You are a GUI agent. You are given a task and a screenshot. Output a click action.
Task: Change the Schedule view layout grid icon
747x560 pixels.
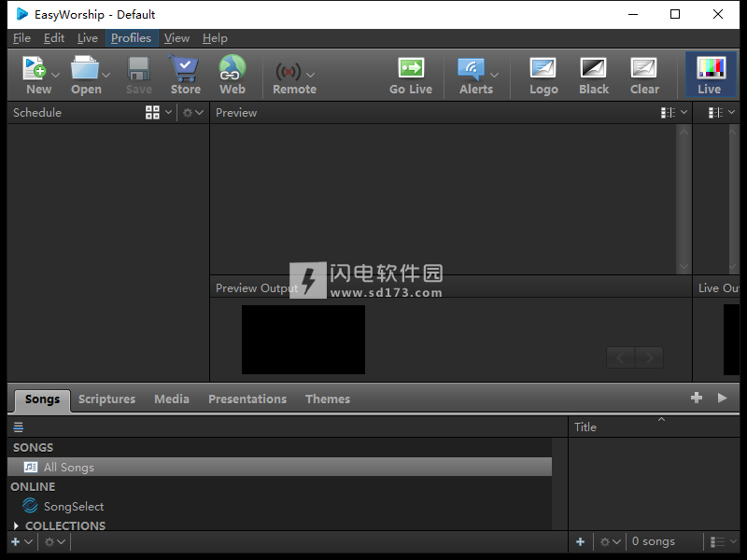pyautogui.click(x=152, y=112)
